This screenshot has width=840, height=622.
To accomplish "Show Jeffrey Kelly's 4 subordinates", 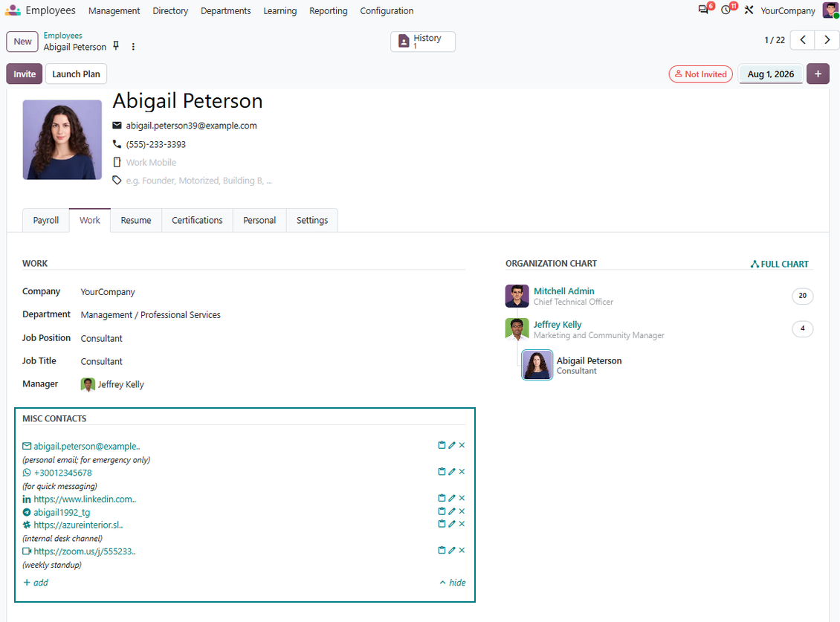I will pyautogui.click(x=802, y=328).
